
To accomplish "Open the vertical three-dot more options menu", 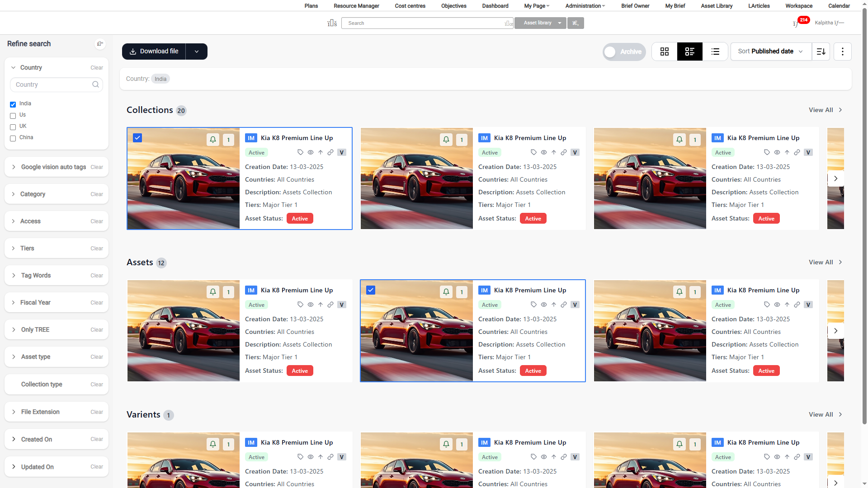I will (843, 52).
